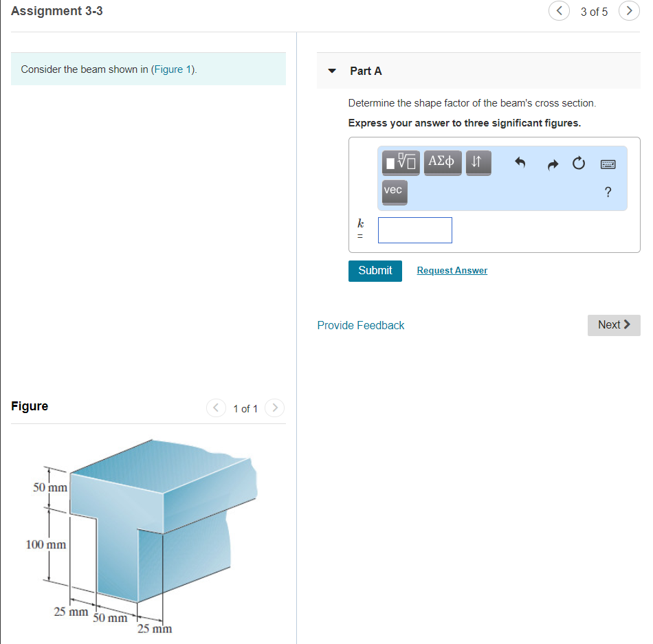653x644 pixels.
Task: Click the undo arrow in the equation toolbar
Action: pyautogui.click(x=520, y=163)
